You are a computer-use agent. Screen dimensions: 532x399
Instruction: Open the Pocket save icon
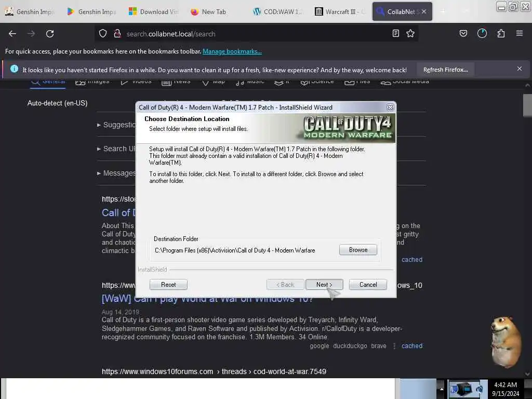(463, 33)
